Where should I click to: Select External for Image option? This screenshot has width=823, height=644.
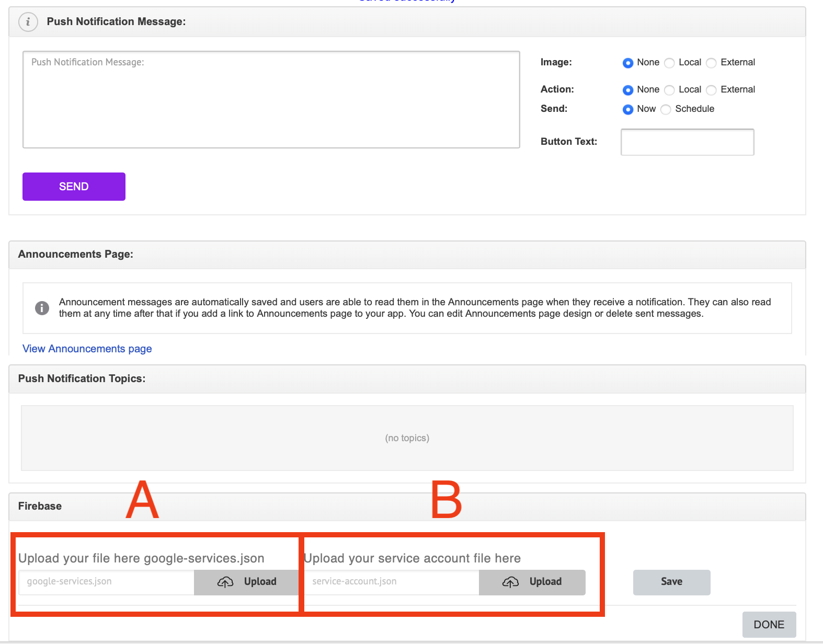point(711,63)
